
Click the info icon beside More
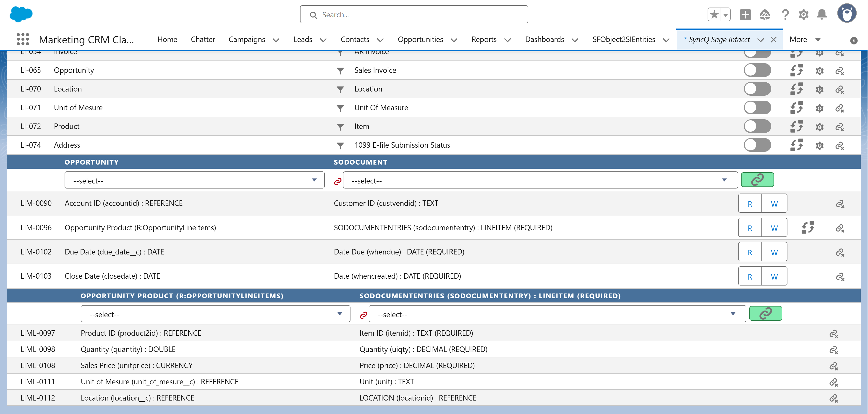coord(854,40)
